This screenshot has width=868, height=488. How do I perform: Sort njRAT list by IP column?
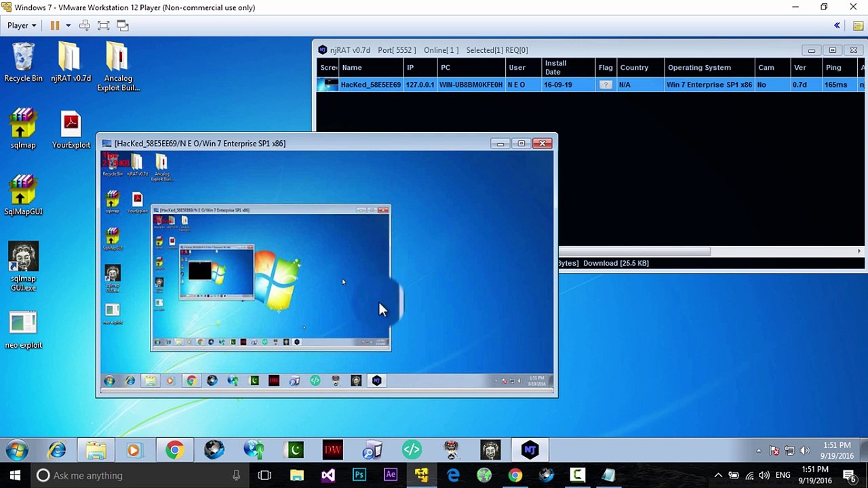(420, 68)
